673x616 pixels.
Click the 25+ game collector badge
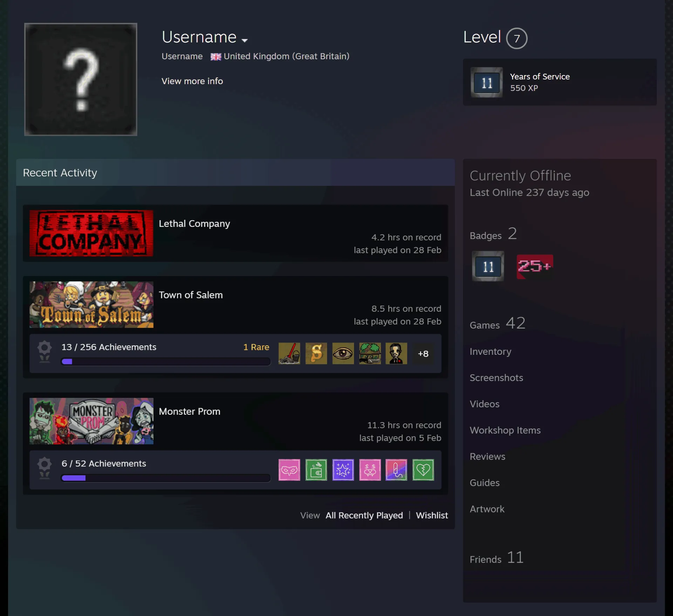[535, 266]
